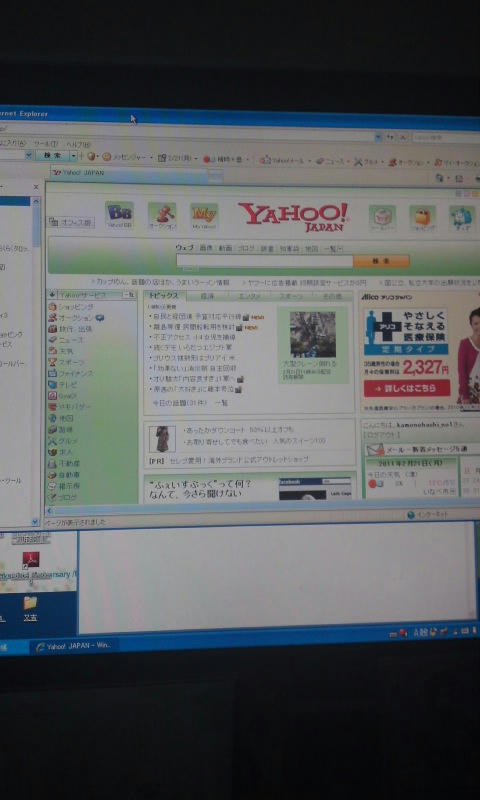Image resolution: width=480 pixels, height=800 pixels.
Task: Click the 一覧 link under the topics list
Action: (x=221, y=403)
